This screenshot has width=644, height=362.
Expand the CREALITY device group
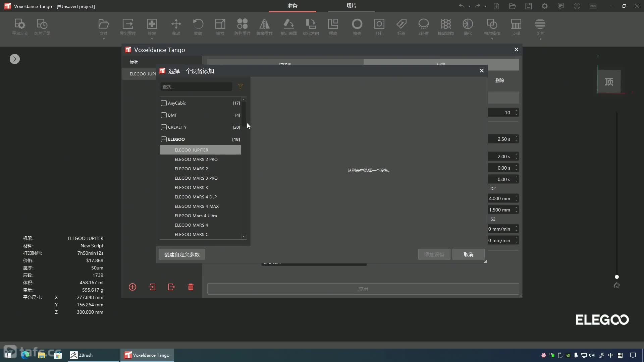(164, 127)
